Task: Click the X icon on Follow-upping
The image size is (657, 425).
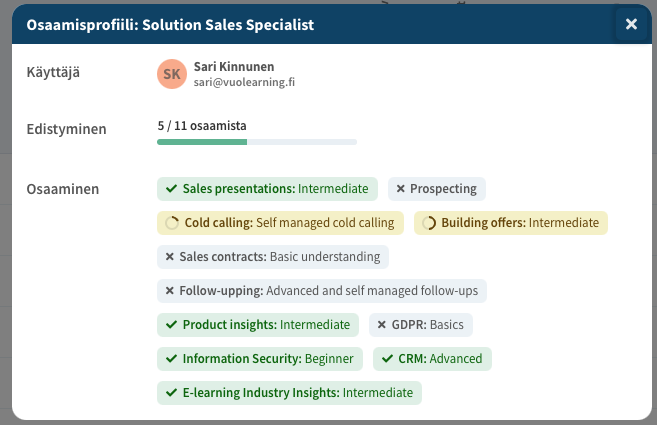Action: [170, 291]
